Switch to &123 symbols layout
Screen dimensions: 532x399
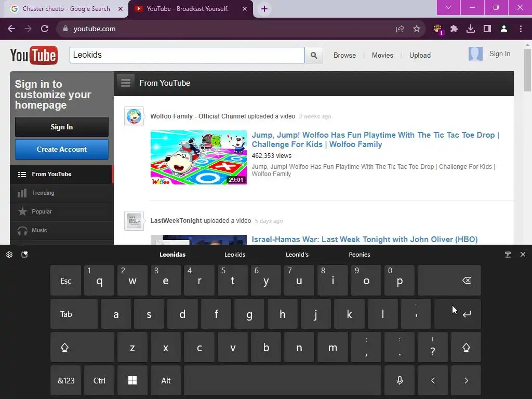66,380
